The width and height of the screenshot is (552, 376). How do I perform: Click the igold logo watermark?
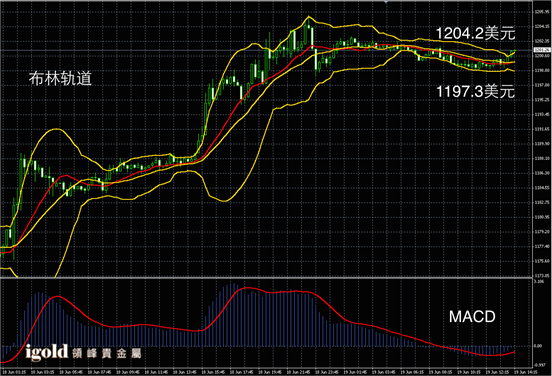pyautogui.click(x=47, y=352)
